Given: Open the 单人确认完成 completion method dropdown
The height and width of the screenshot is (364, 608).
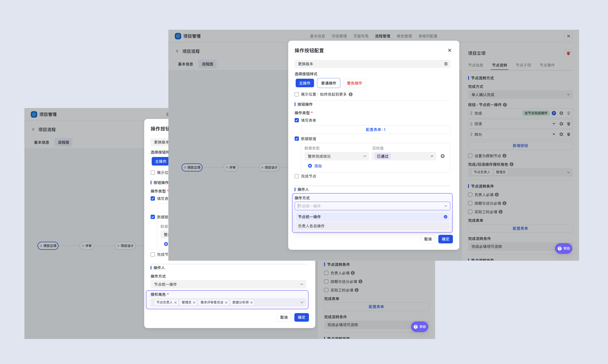Looking at the screenshot, I should tap(520, 95).
